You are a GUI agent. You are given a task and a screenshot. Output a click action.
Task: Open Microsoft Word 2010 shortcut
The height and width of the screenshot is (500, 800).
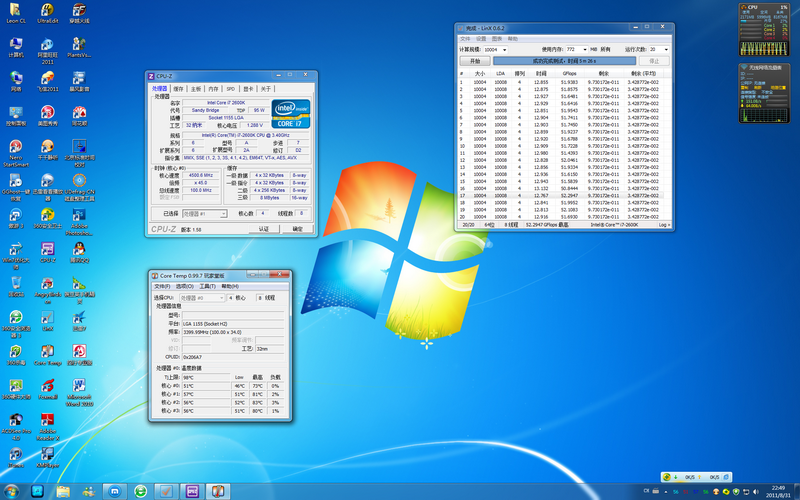click(79, 393)
